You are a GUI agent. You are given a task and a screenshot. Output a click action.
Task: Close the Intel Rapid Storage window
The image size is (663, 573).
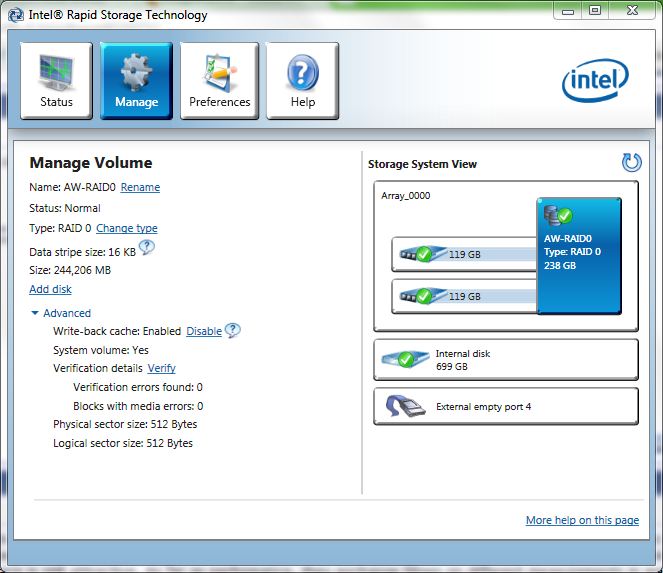(632, 11)
